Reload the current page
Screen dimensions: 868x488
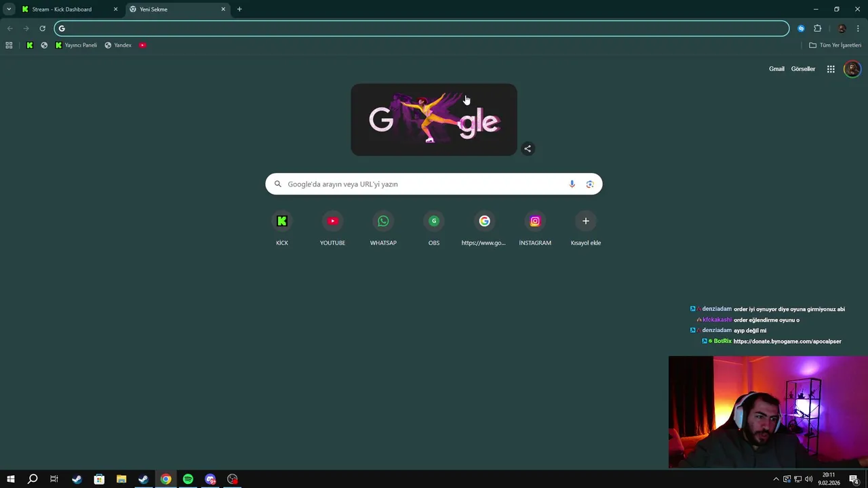click(x=42, y=28)
